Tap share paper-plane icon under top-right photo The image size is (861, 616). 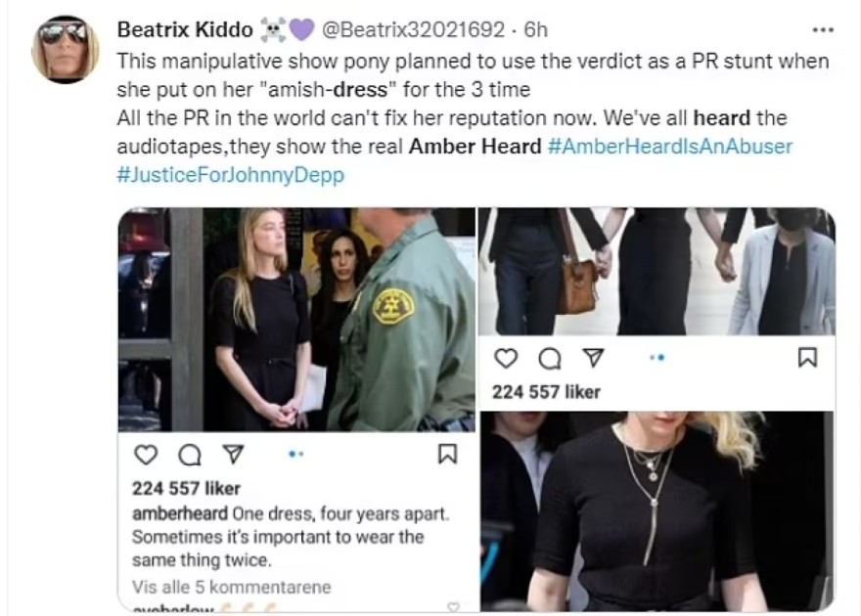point(593,358)
